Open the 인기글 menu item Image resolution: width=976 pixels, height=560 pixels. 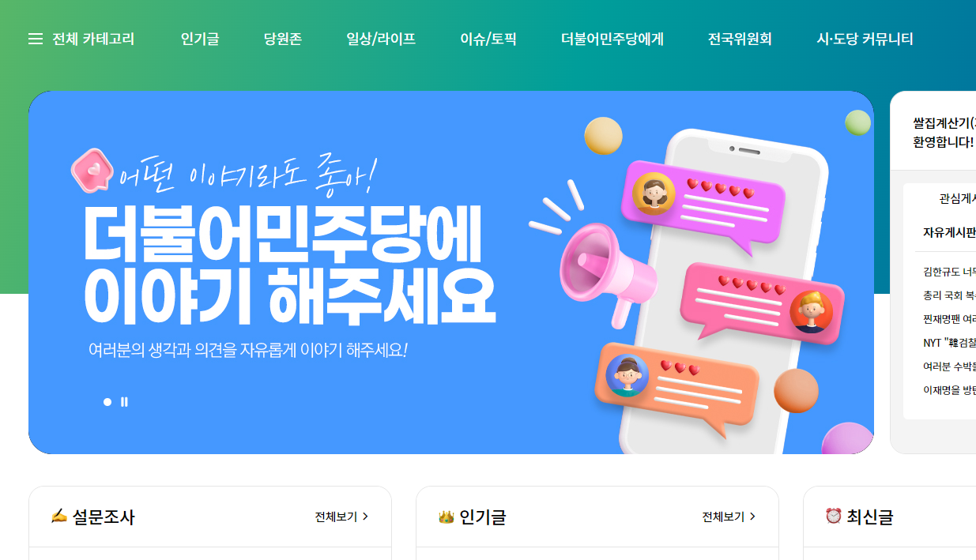[200, 39]
